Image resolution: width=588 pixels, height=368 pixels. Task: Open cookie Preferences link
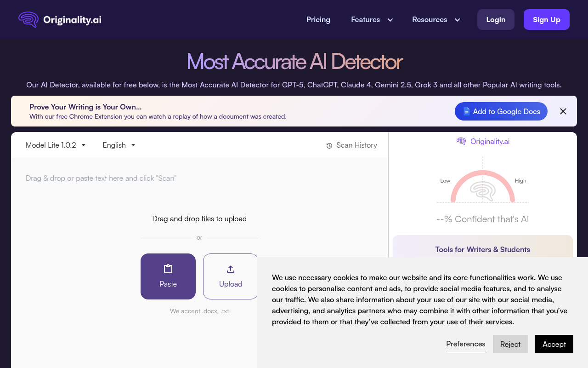pos(466,344)
